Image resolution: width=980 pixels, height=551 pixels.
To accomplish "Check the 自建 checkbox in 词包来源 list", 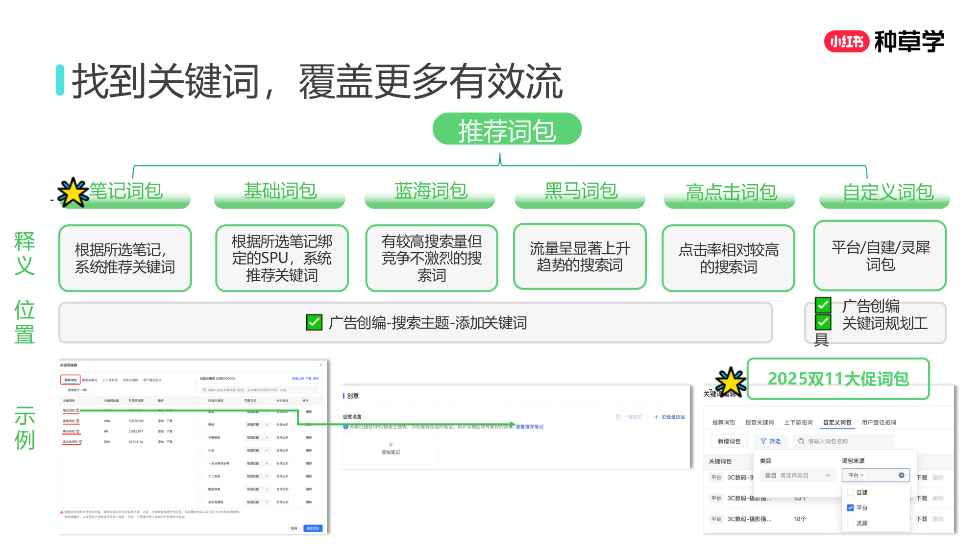I will pos(851,492).
